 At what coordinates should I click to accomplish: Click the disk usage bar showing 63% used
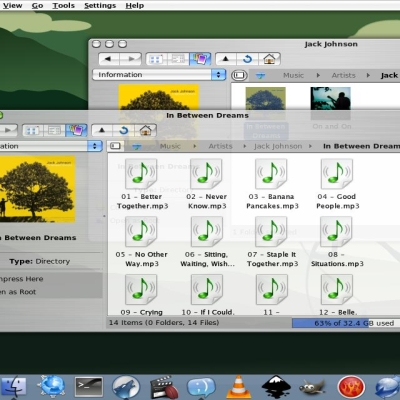(x=346, y=323)
